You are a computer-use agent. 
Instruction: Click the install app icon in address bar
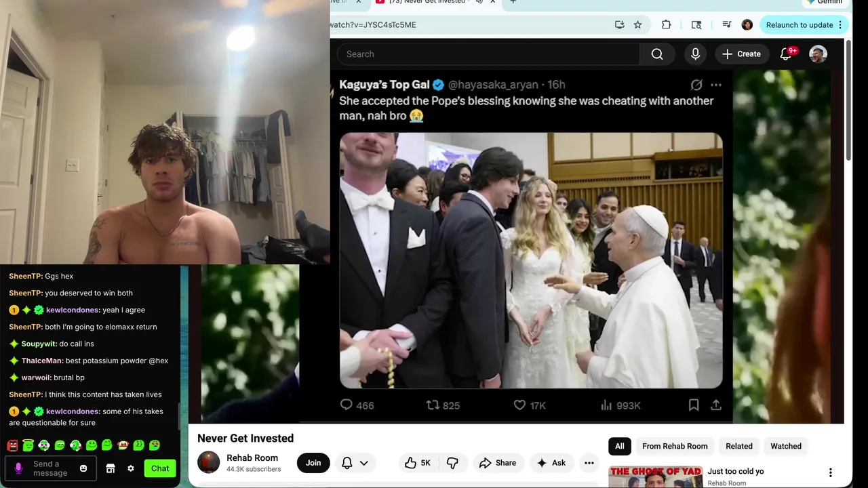pyautogui.click(x=619, y=24)
